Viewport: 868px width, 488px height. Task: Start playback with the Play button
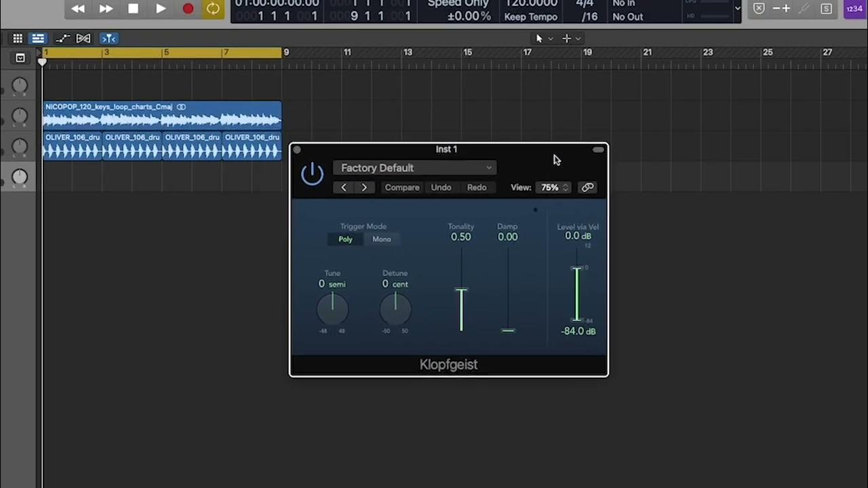tap(161, 9)
